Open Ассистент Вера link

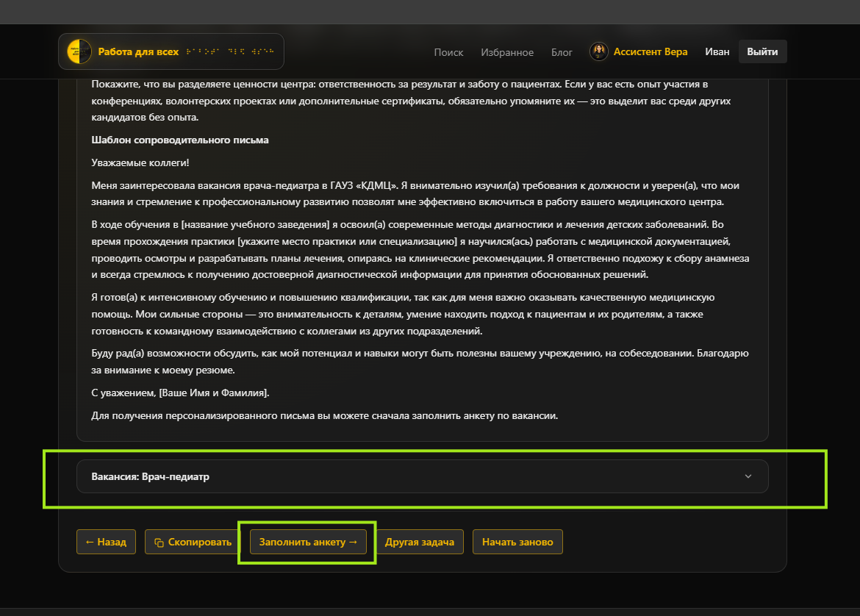coord(651,51)
